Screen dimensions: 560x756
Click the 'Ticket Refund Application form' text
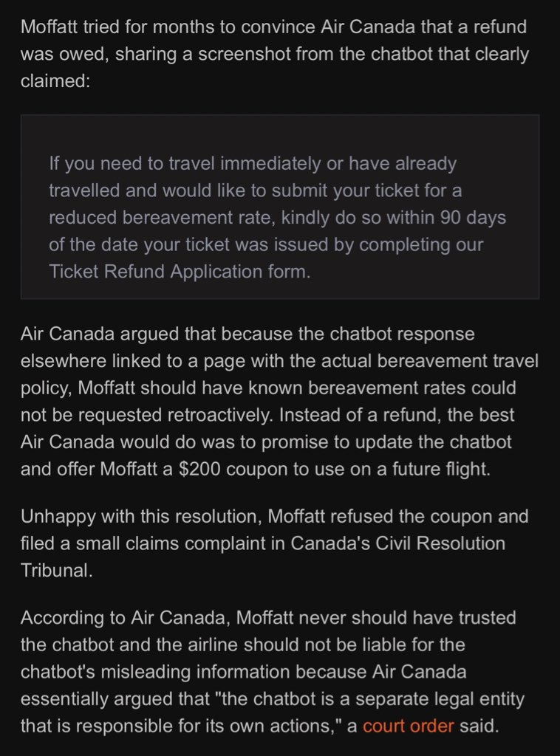tap(180, 272)
